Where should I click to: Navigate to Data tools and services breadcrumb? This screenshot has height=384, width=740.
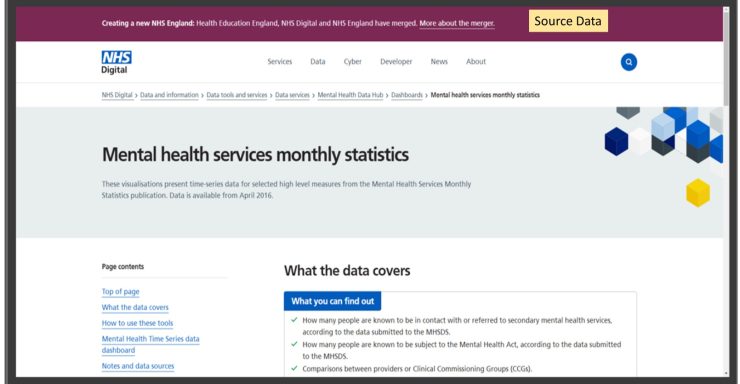237,95
